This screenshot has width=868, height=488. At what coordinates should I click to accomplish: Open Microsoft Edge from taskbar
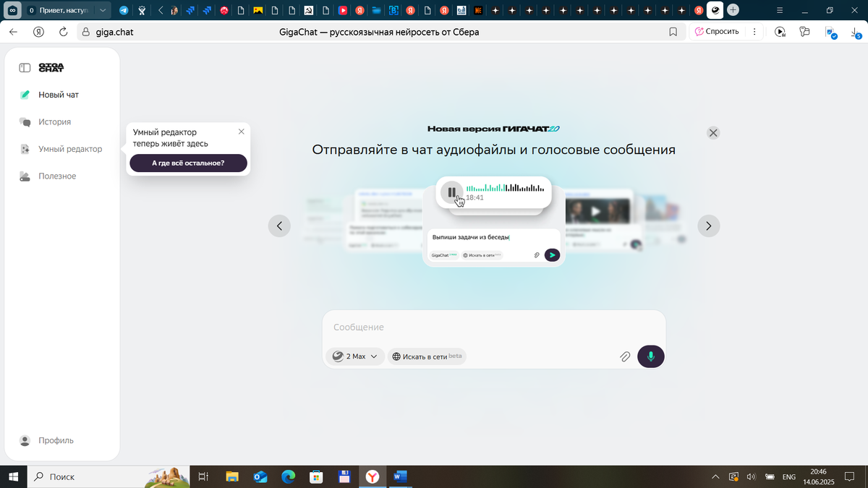point(289,476)
